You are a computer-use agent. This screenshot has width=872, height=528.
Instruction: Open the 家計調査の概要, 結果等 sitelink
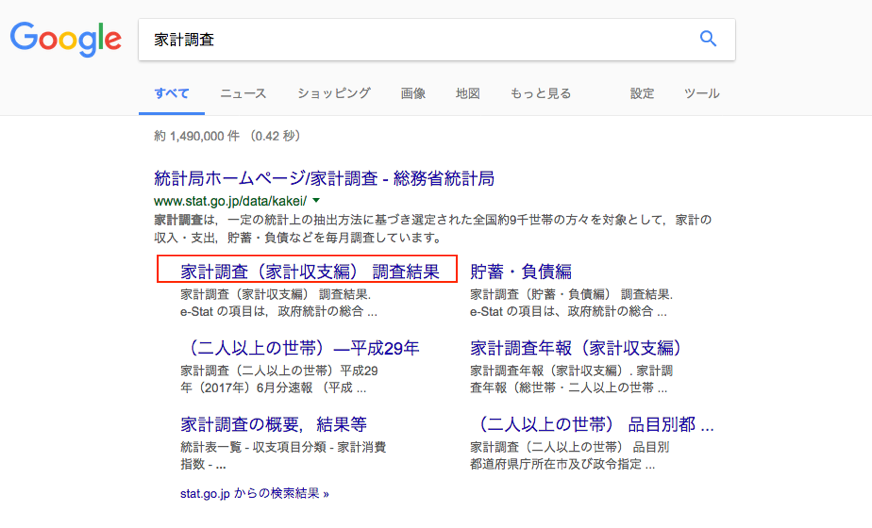pos(274,425)
